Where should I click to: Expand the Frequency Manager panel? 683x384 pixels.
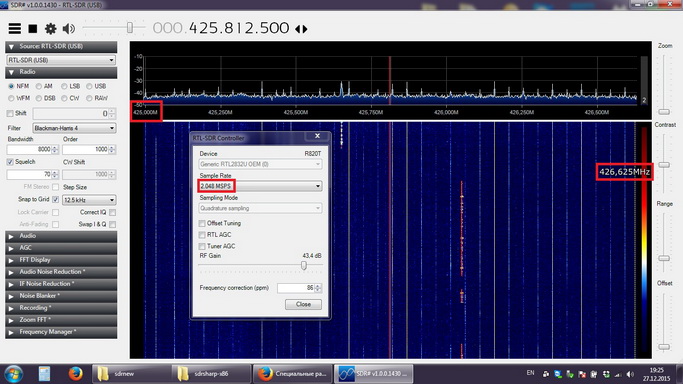click(x=61, y=332)
